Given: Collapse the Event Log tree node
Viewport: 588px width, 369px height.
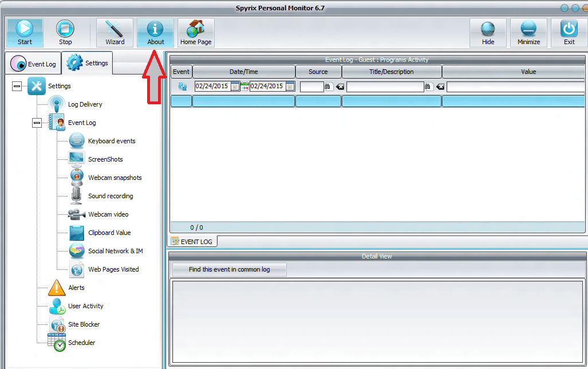Looking at the screenshot, I should [x=37, y=123].
